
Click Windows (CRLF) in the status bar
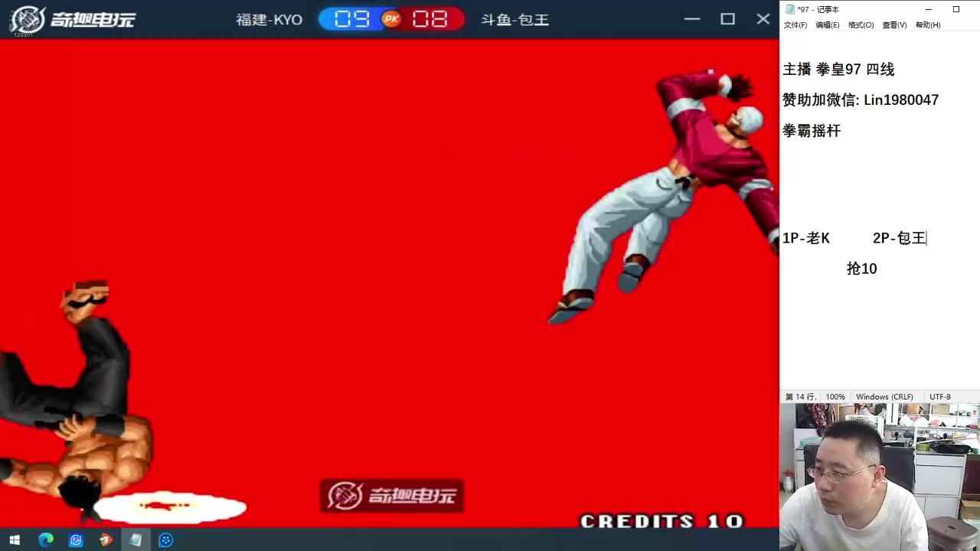click(x=884, y=397)
